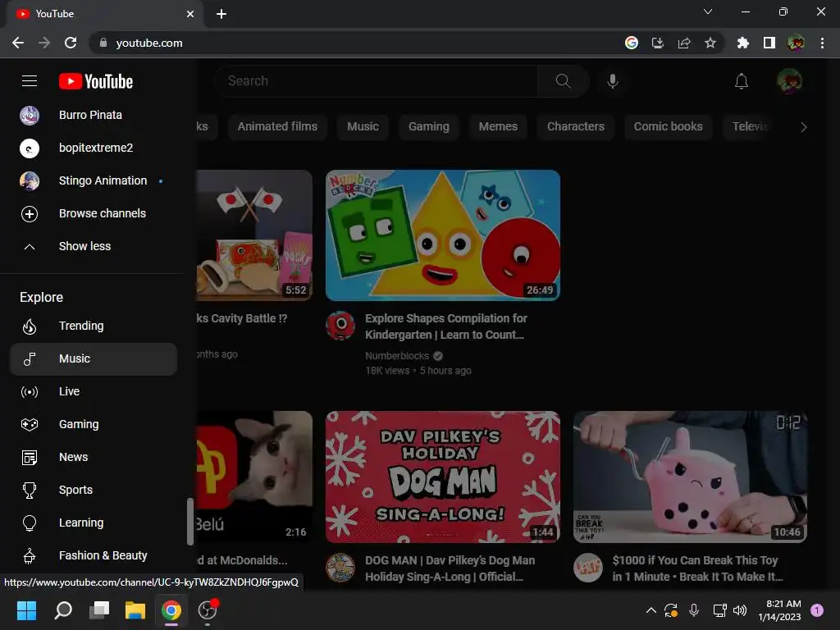Open Burro Pinata channel avatar
This screenshot has width=840, height=630.
coord(30,115)
